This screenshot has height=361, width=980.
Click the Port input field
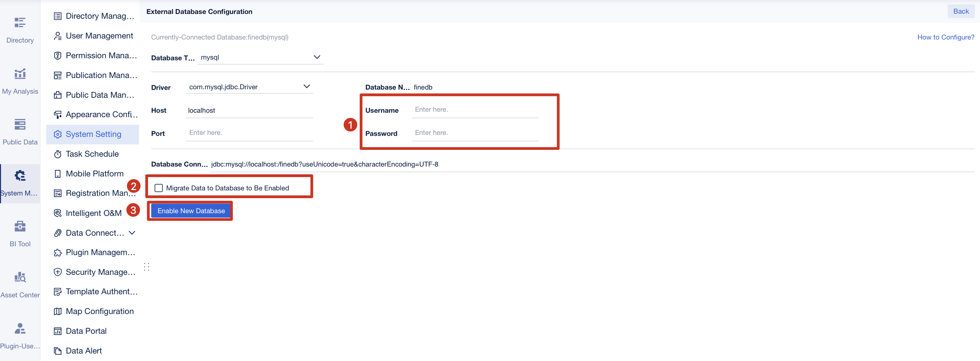(x=249, y=132)
